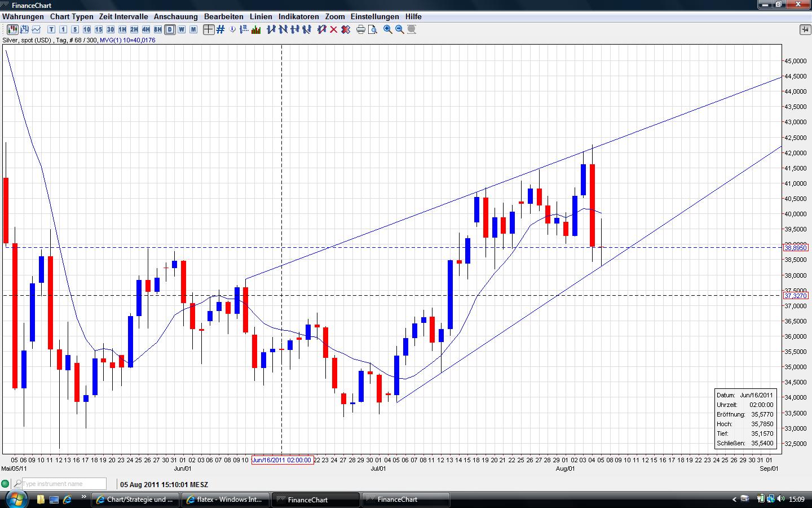Click the Type instrument name field
812x508 pixels.
coord(64,484)
